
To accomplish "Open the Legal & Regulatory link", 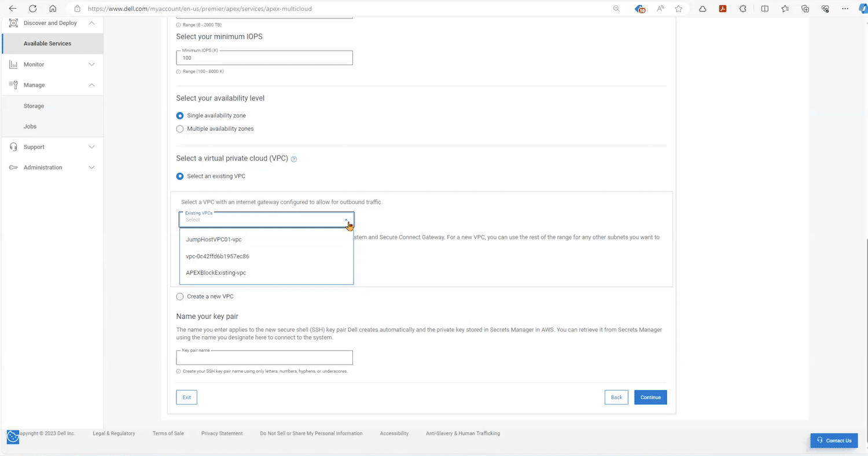I will [113, 433].
